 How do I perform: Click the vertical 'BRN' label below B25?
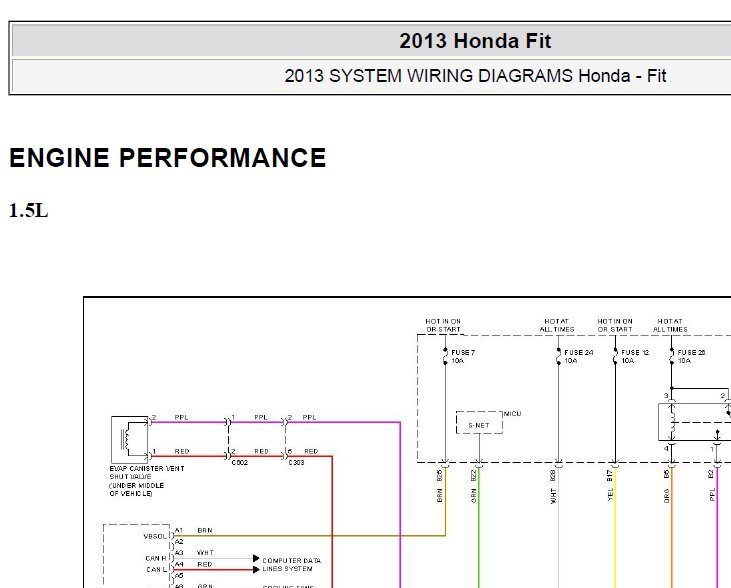point(440,495)
